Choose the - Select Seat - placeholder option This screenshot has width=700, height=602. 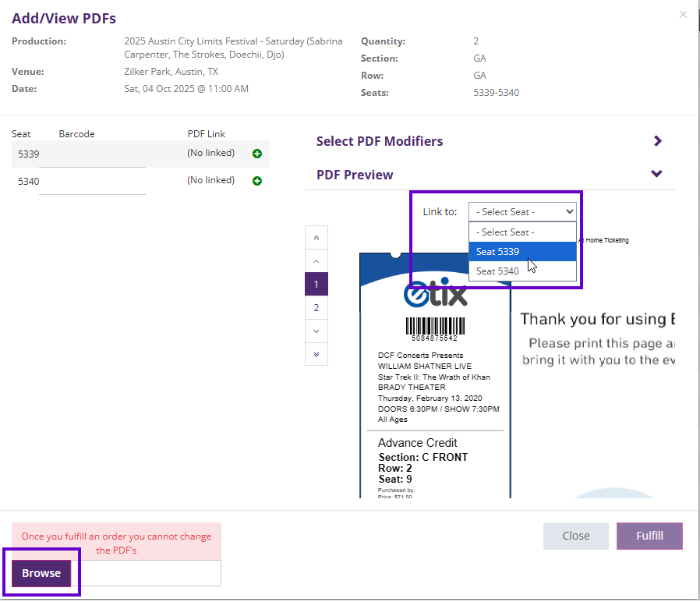pyautogui.click(x=522, y=232)
